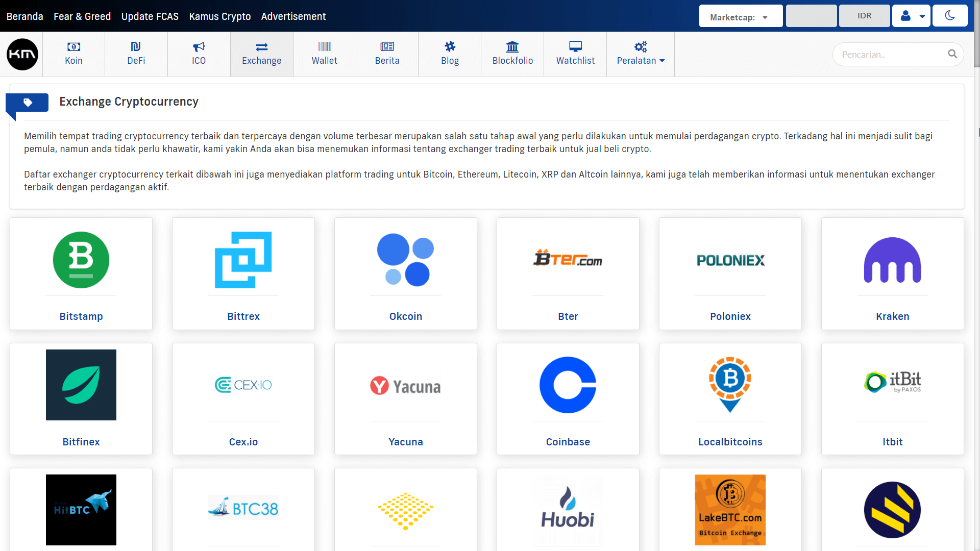Click the Berita newspaper icon
This screenshot has width=980, height=551.
[x=387, y=46]
